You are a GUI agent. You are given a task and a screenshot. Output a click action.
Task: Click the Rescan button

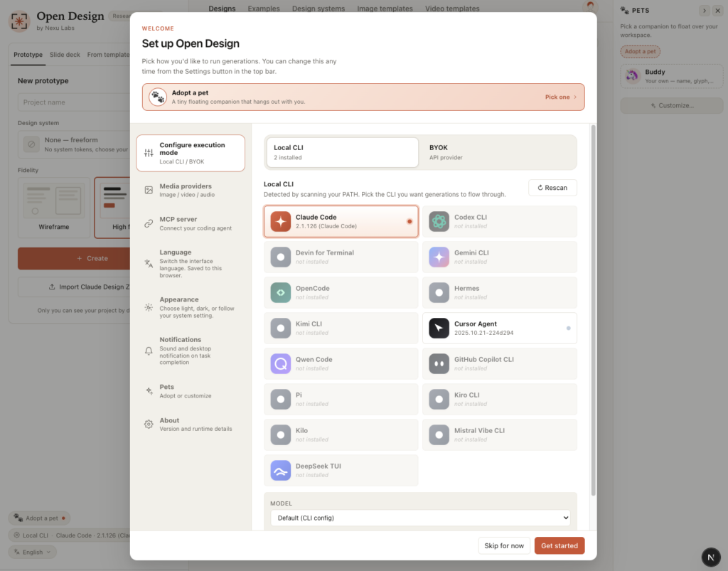pyautogui.click(x=552, y=188)
